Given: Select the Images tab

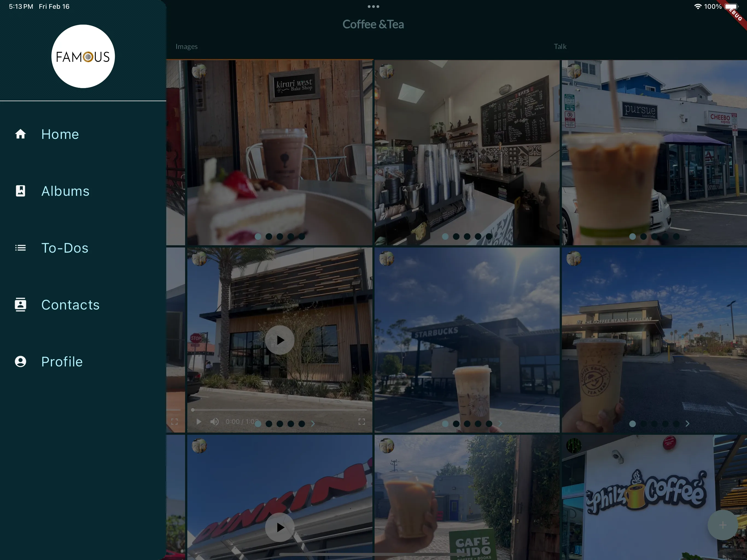Looking at the screenshot, I should 186,46.
